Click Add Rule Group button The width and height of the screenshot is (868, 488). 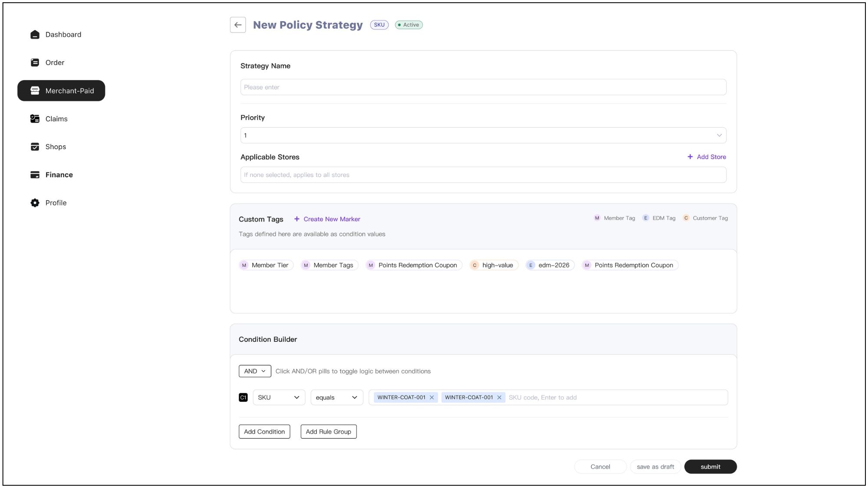pyautogui.click(x=329, y=432)
